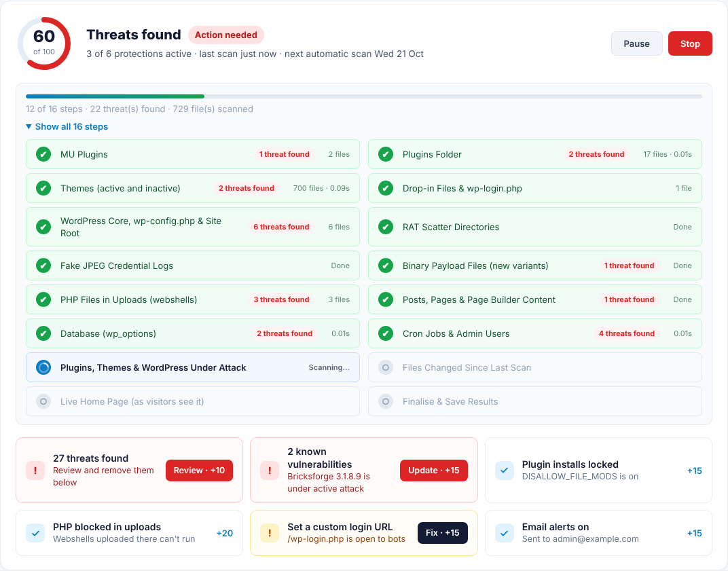
Task: Click the security score 60 gauge
Action: click(44, 43)
